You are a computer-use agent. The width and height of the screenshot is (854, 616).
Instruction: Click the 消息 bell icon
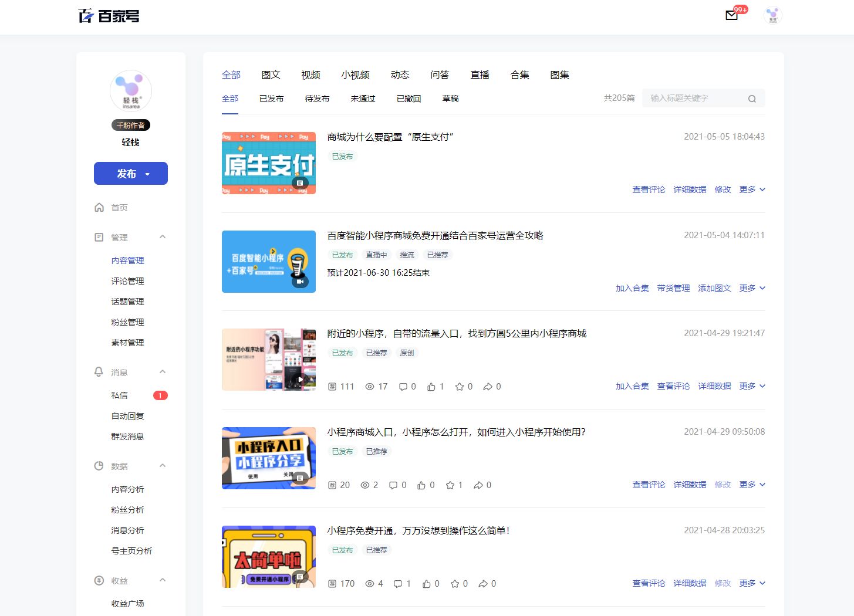[x=99, y=371]
